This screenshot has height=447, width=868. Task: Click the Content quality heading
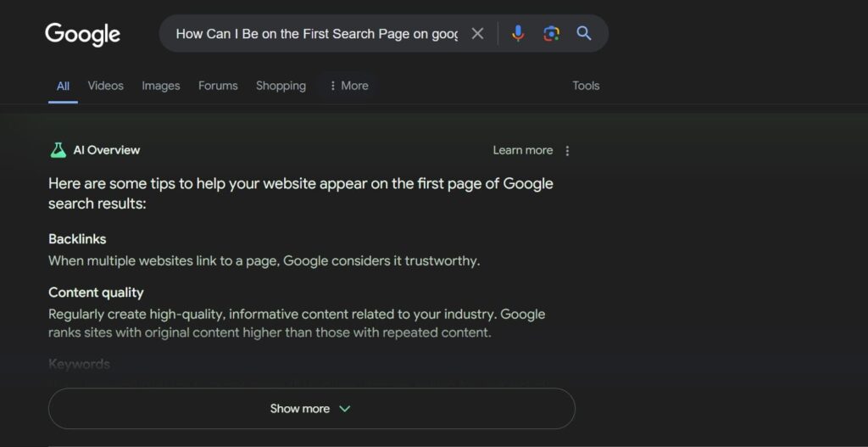tap(96, 293)
